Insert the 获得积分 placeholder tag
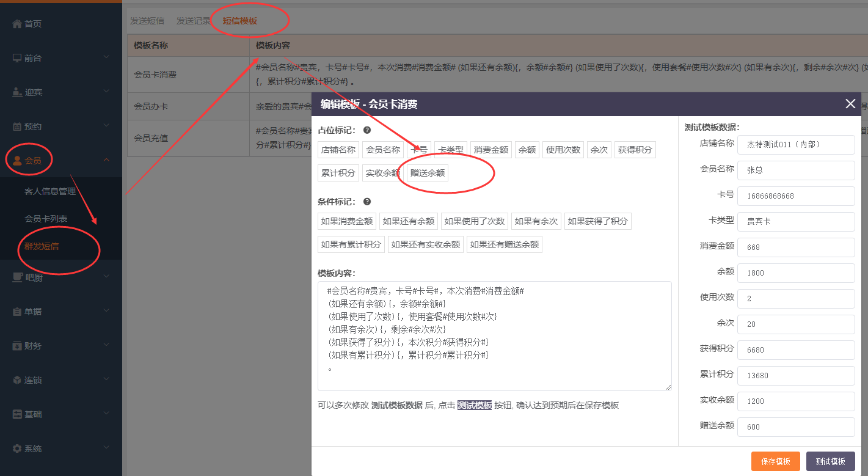 635,150
